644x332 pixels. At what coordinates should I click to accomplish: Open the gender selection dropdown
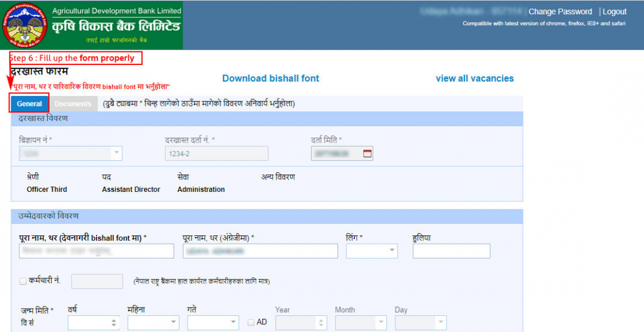click(392, 251)
